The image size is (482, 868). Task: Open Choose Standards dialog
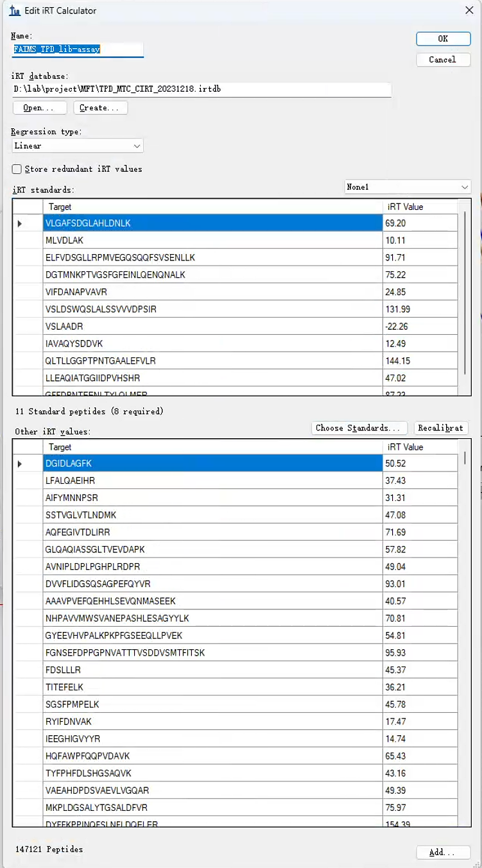359,428
